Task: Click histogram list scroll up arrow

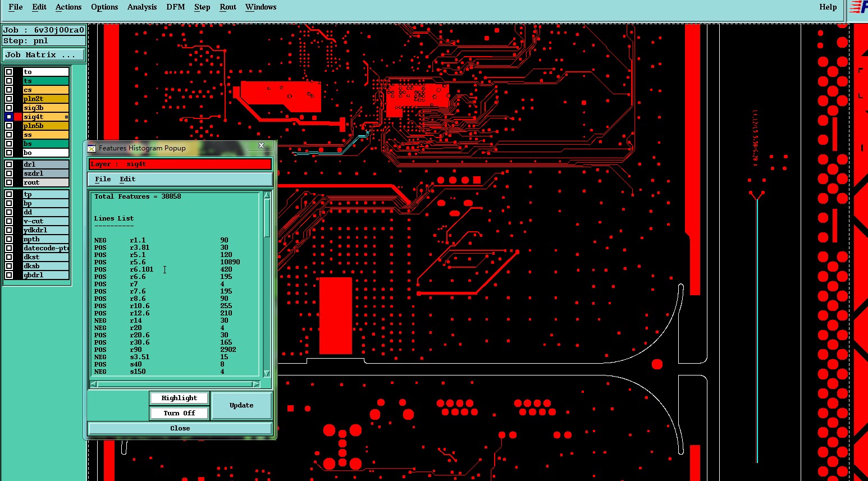Action: pos(267,195)
